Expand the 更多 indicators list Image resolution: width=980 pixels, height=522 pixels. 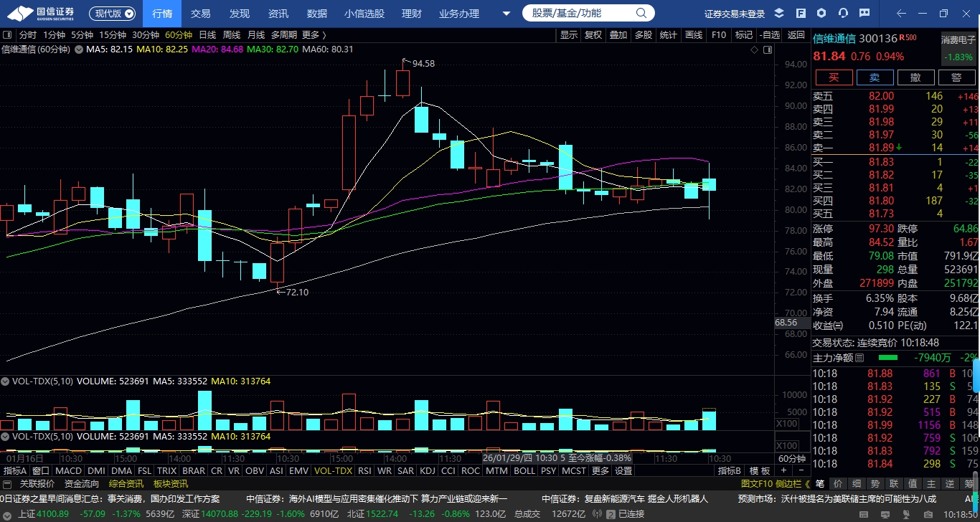click(600, 471)
